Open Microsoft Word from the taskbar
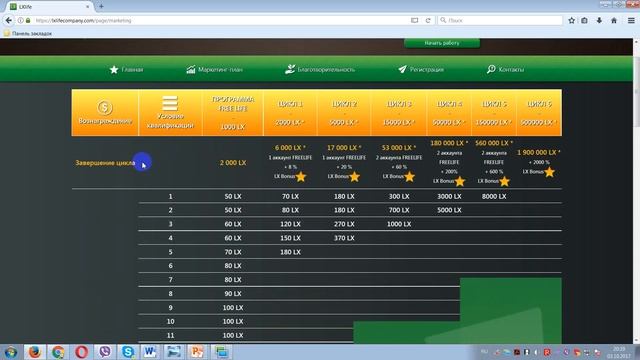 point(150,352)
